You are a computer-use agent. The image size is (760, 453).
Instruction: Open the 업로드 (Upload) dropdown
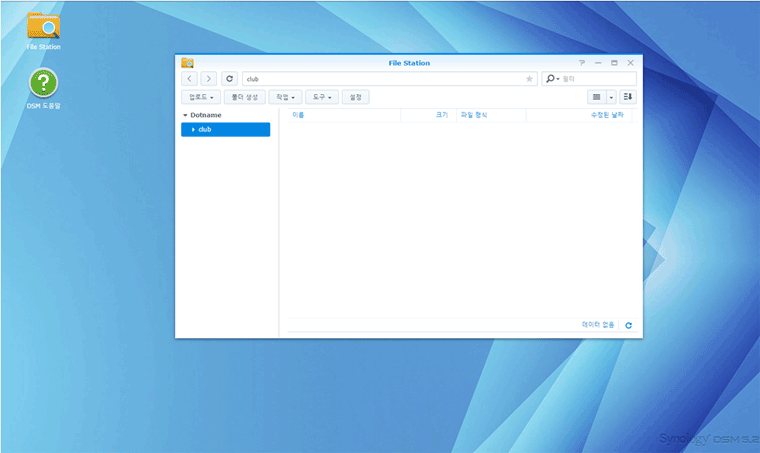coord(201,97)
